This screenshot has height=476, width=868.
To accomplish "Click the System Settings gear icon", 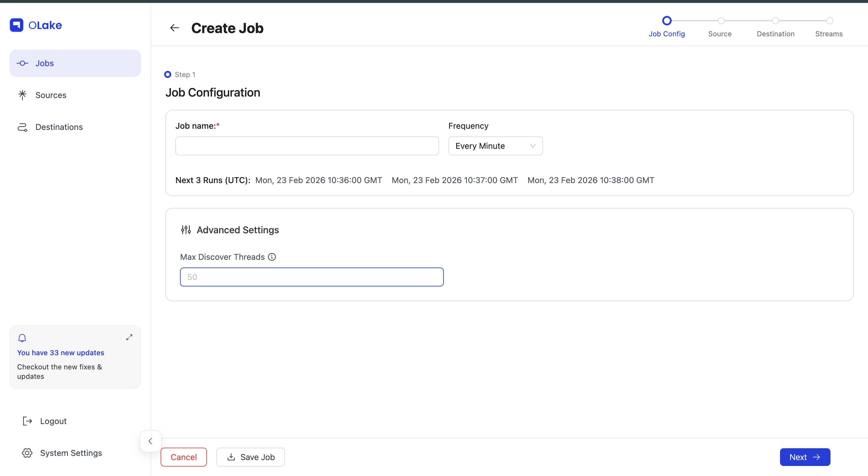I will pyautogui.click(x=27, y=453).
